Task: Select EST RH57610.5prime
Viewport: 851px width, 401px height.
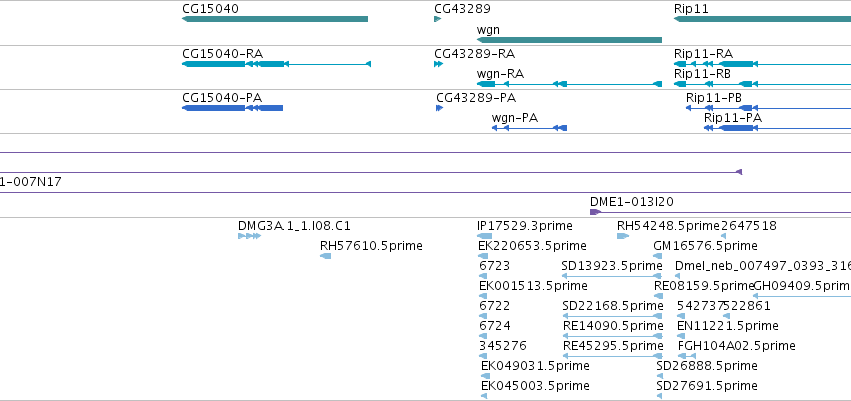Action: click(x=326, y=256)
